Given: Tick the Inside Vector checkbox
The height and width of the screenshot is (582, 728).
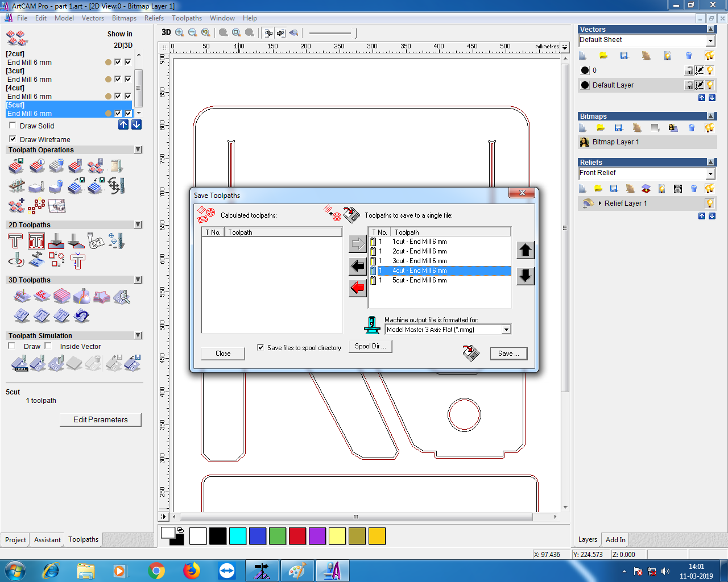Looking at the screenshot, I should [48, 346].
